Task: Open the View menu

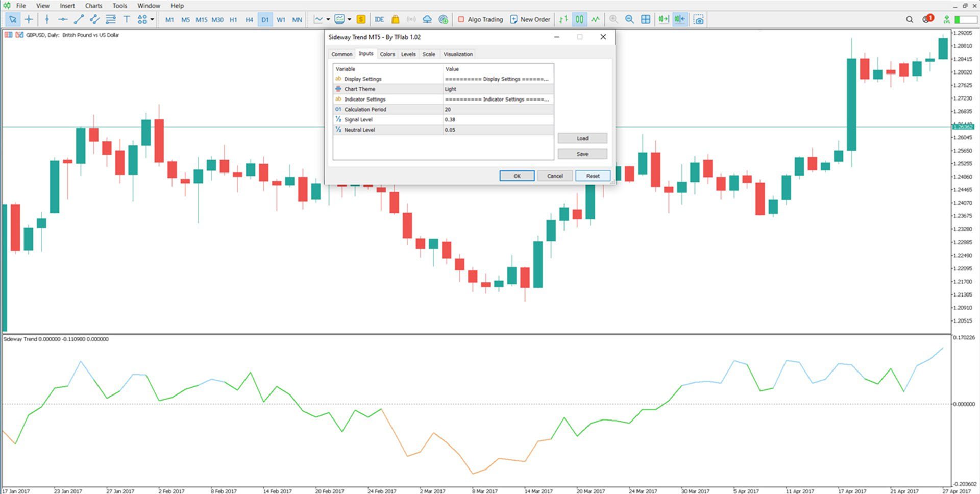Action: pos(43,6)
